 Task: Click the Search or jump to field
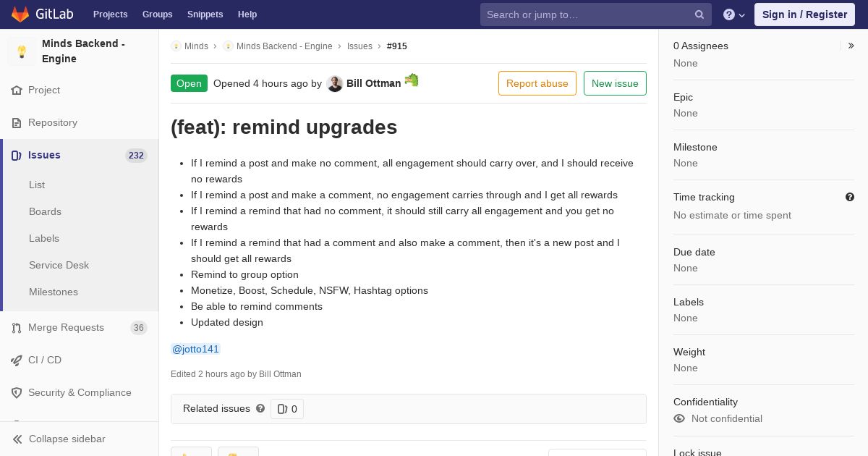click(596, 14)
